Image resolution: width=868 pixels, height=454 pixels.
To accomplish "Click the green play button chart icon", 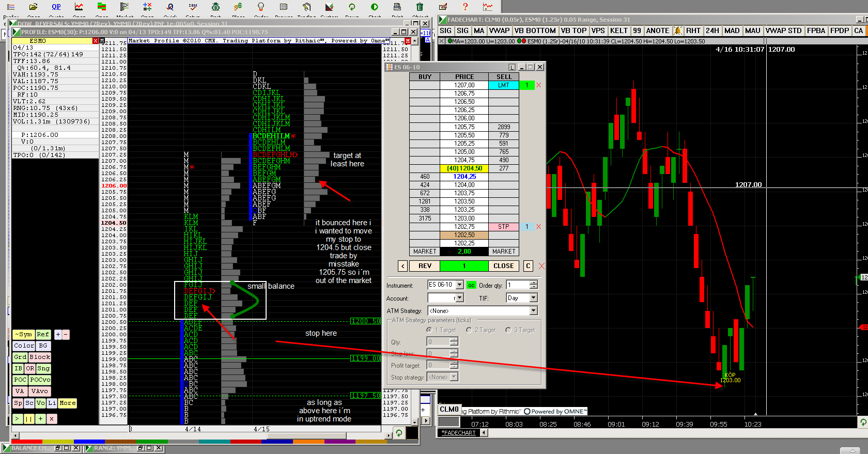I will (375, 7).
